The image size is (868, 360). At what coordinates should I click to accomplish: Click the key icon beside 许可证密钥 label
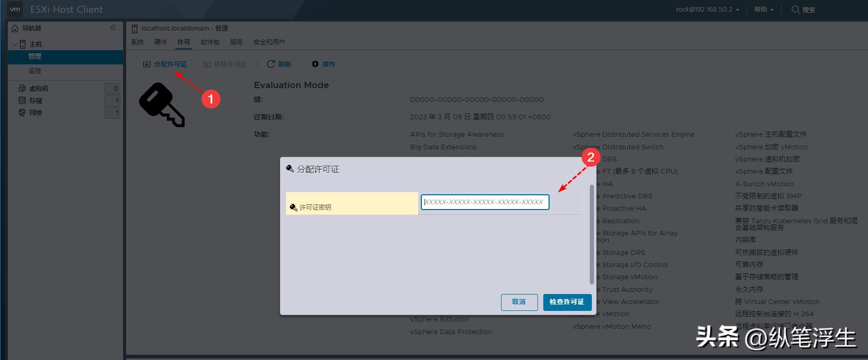pyautogui.click(x=294, y=207)
